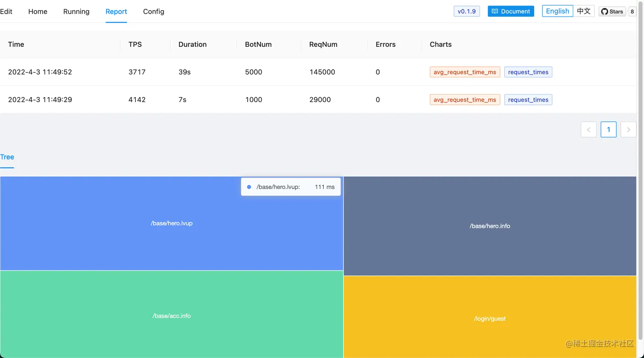Open the Document button

[511, 11]
